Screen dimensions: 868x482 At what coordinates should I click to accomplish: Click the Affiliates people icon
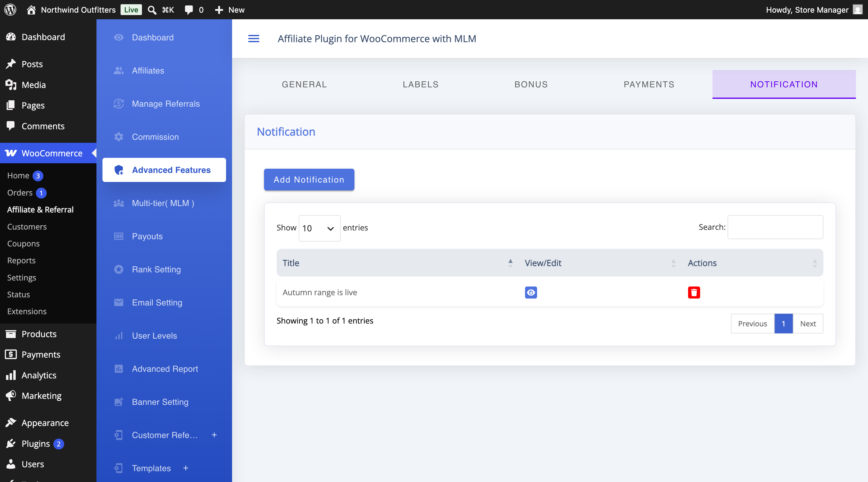click(119, 70)
